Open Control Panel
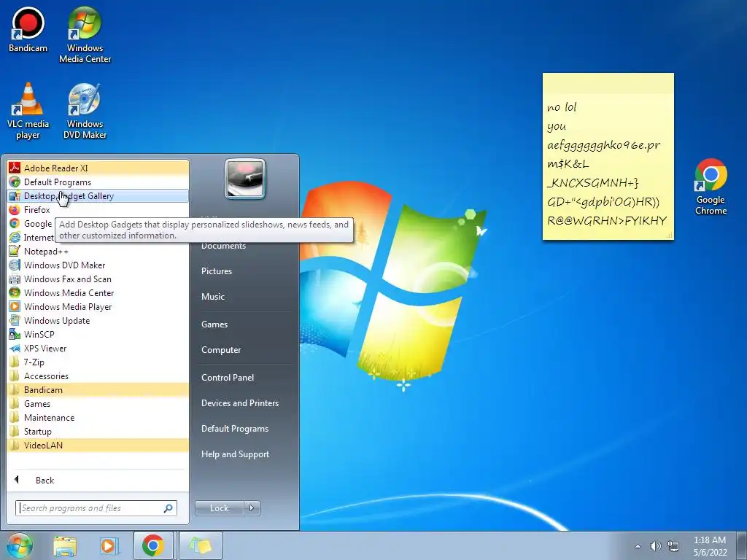Screen dimensions: 747x560 228,377
